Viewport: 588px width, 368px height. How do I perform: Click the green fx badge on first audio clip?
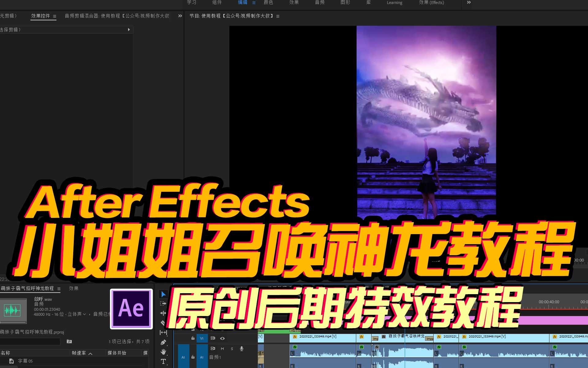[x=295, y=347]
